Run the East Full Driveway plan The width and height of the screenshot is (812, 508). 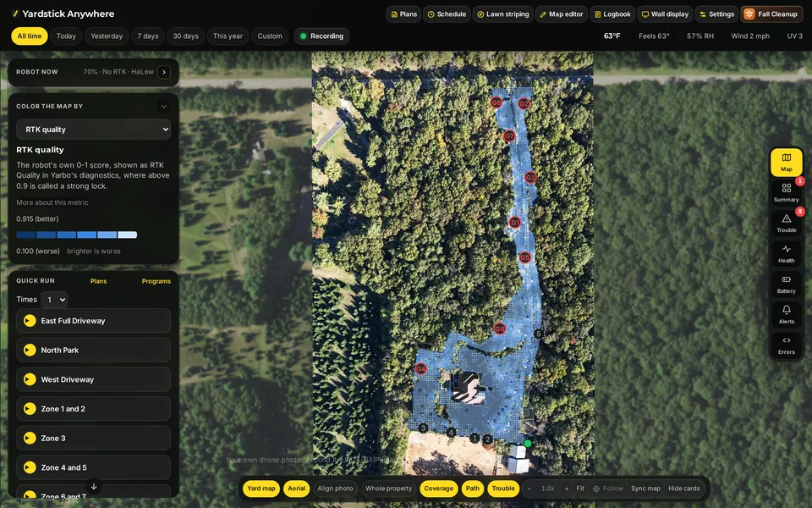(x=93, y=321)
